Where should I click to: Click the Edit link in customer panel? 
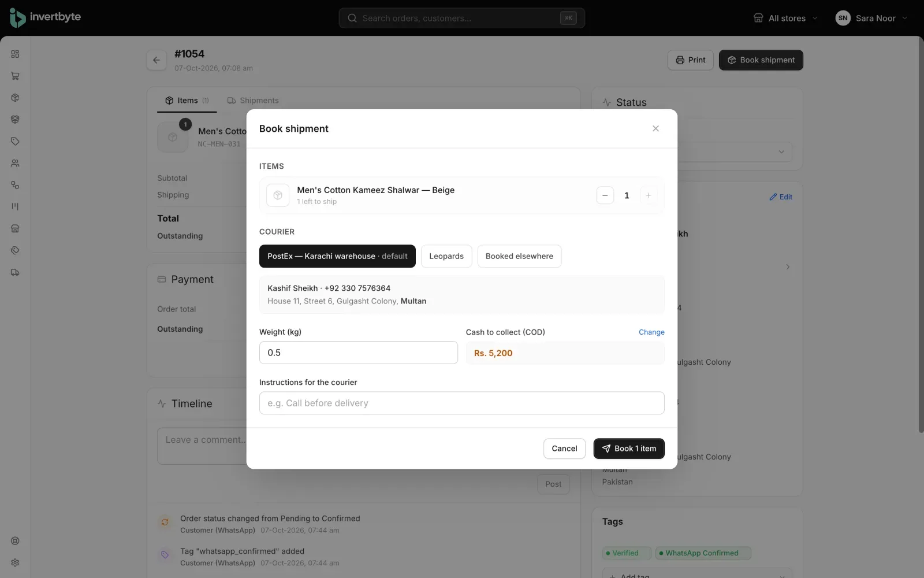click(x=781, y=197)
